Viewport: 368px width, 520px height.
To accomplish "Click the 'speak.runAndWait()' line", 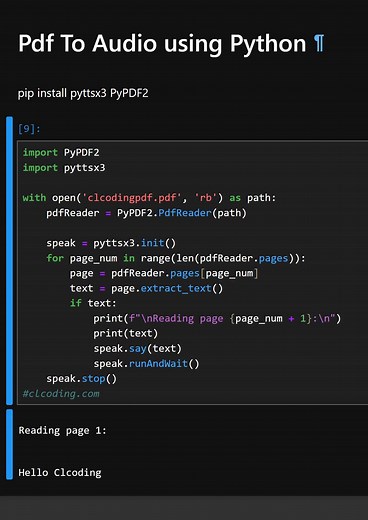I will (146, 364).
